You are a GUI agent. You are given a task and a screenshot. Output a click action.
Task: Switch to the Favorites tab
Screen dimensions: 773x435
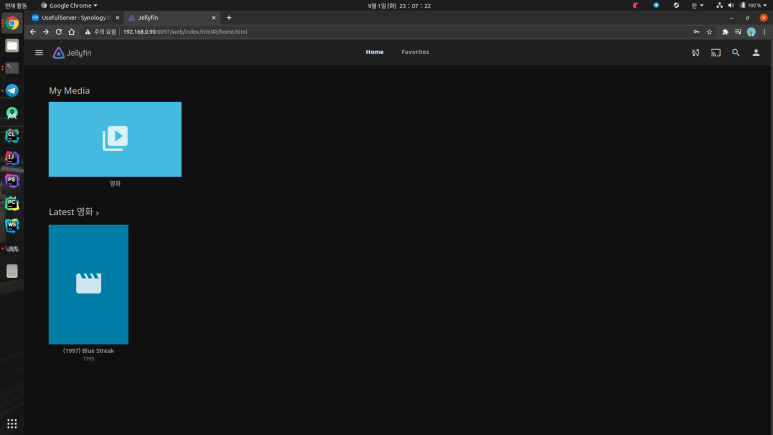pos(415,52)
